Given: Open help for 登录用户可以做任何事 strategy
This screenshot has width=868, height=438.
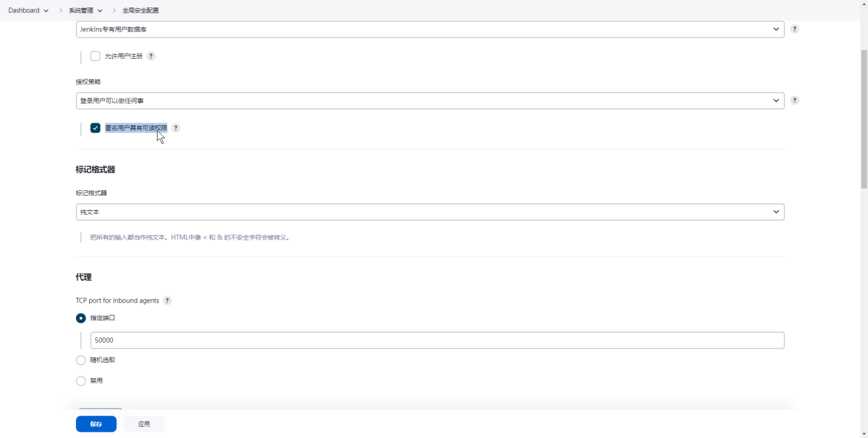Looking at the screenshot, I should click(x=795, y=101).
